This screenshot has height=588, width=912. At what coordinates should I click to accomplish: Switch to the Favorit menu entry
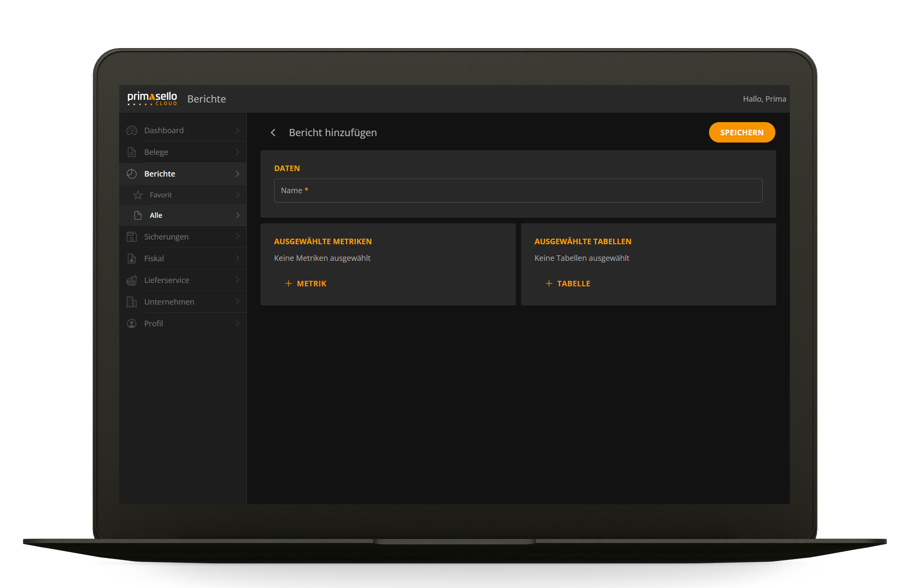[161, 194]
